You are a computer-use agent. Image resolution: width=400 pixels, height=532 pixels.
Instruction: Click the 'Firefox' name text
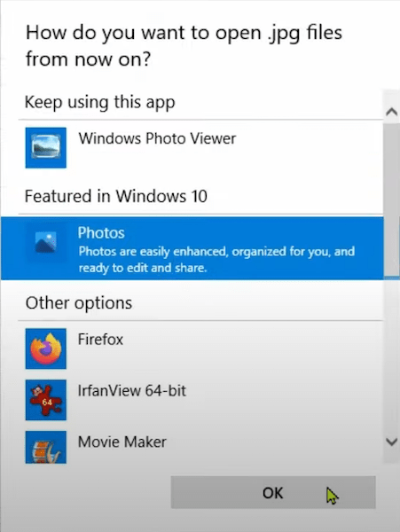click(100, 340)
